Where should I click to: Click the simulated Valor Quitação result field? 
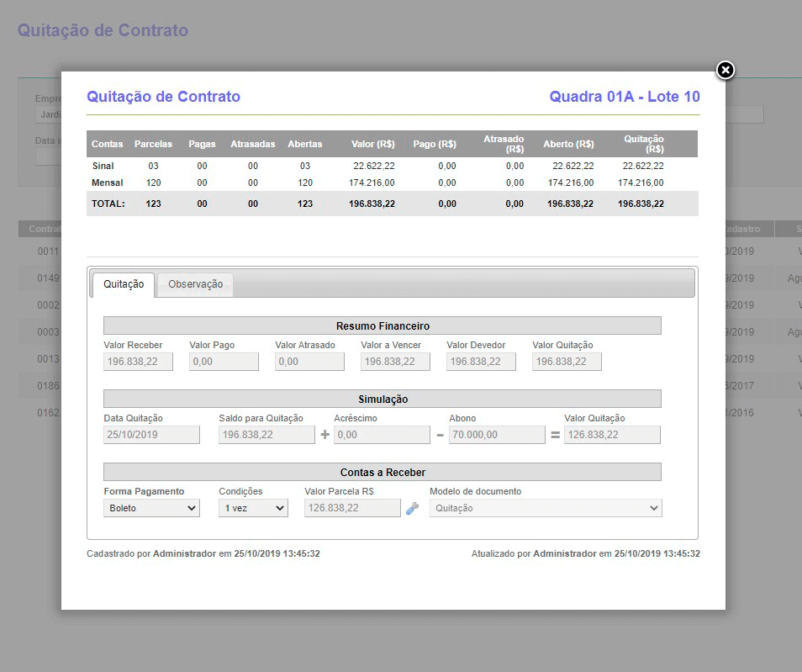pyautogui.click(x=612, y=435)
